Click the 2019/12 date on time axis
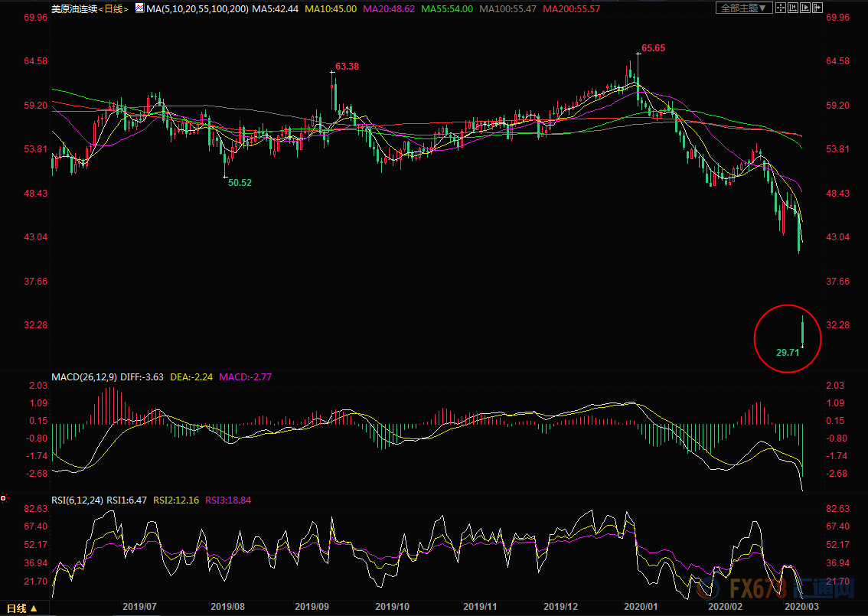 tap(561, 606)
